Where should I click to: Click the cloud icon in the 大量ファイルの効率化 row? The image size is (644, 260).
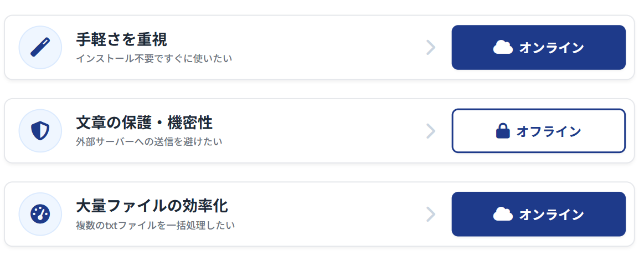click(x=503, y=214)
